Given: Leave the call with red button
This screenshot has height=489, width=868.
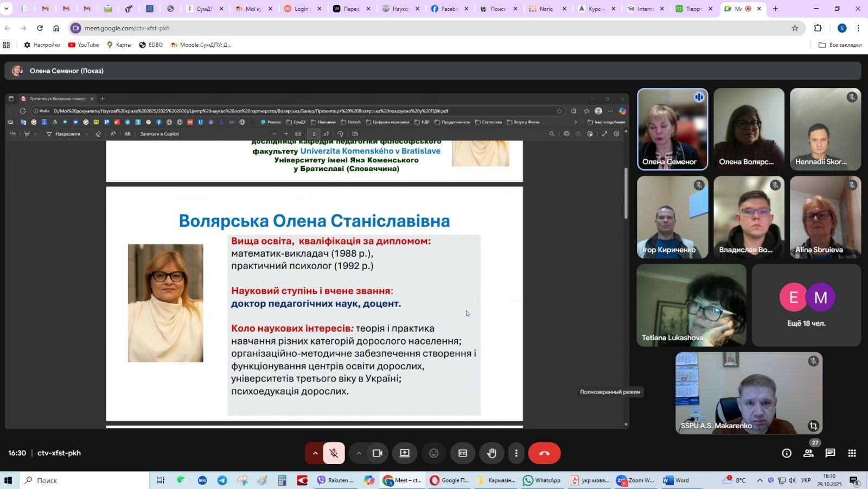Looking at the screenshot, I should (544, 453).
